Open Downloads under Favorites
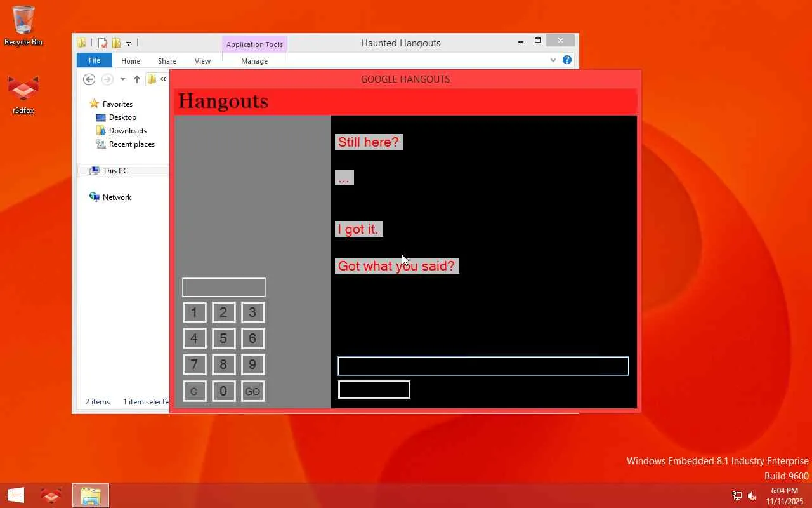 click(121, 131)
